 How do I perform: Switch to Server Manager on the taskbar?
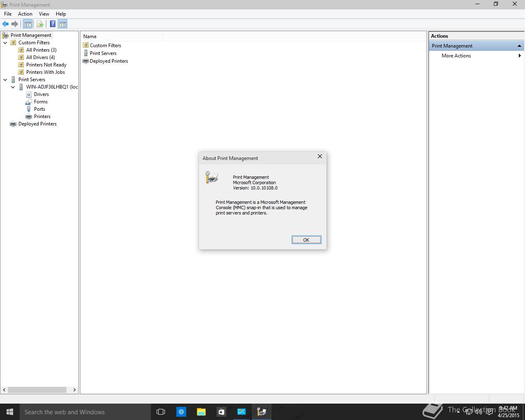click(x=241, y=412)
